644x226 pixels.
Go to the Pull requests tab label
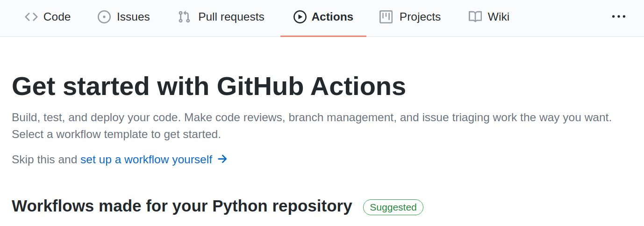[x=231, y=17]
